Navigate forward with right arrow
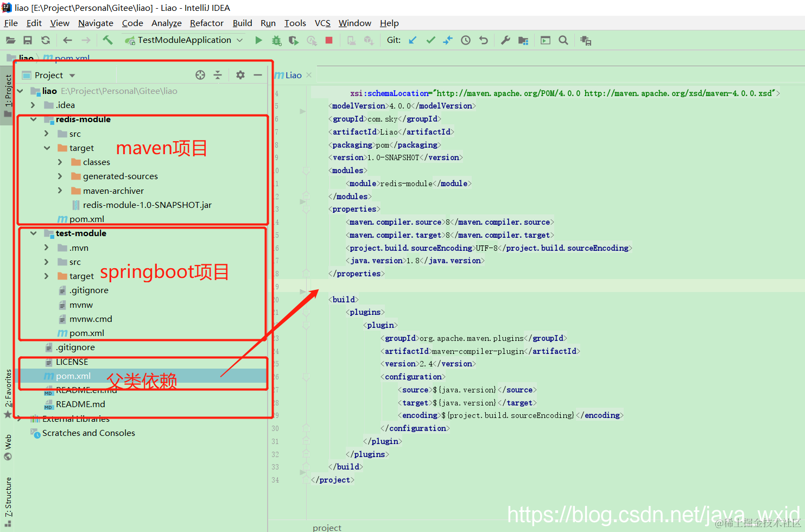Screen dimensions: 805x532 [x=86, y=40]
